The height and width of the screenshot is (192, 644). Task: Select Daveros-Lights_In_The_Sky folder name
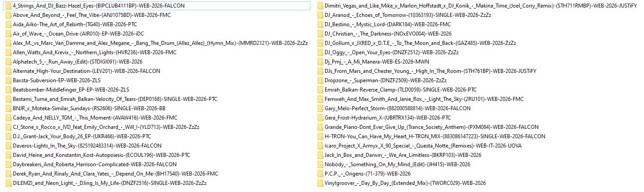(x=88, y=146)
